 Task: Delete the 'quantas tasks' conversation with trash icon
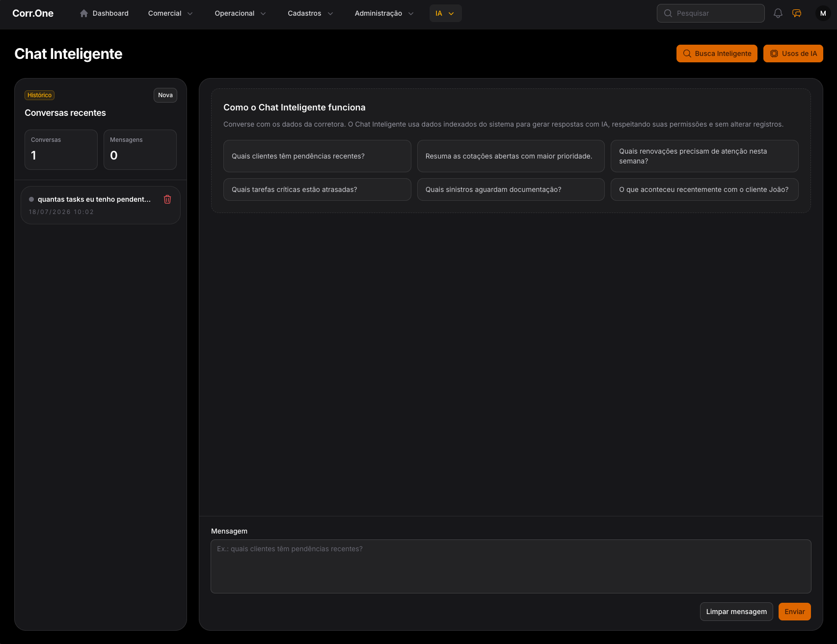pos(167,199)
